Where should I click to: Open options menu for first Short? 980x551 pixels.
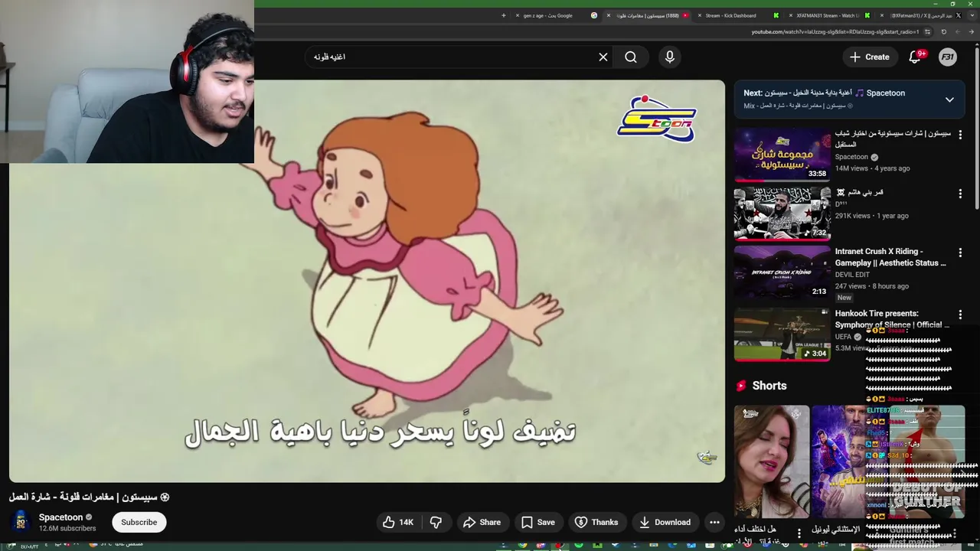pos(799,533)
